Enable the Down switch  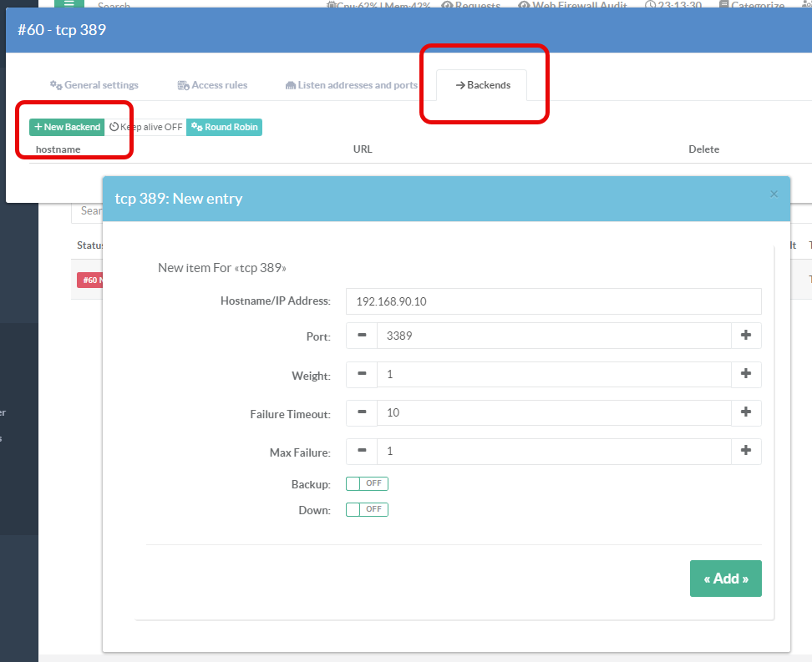point(367,509)
